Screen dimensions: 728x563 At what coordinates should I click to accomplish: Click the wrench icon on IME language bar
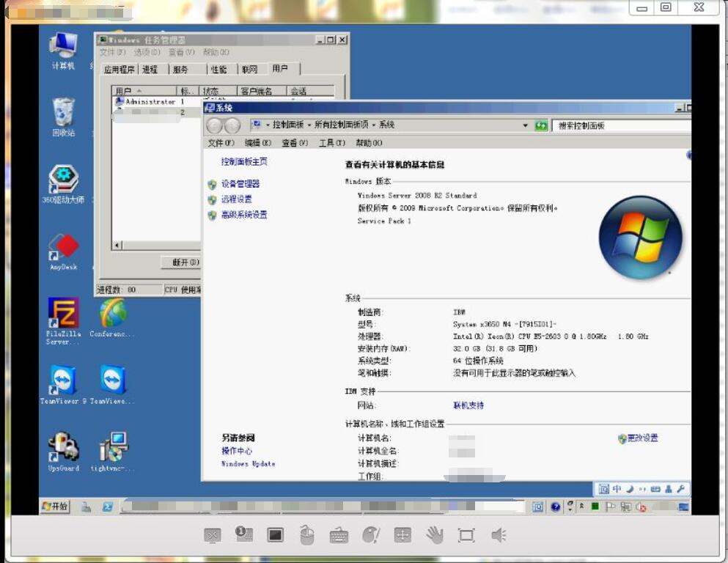click(680, 489)
